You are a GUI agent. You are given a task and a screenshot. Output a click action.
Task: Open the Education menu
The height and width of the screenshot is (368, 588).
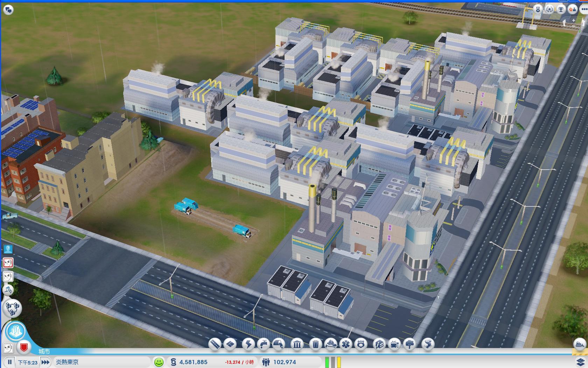click(379, 344)
